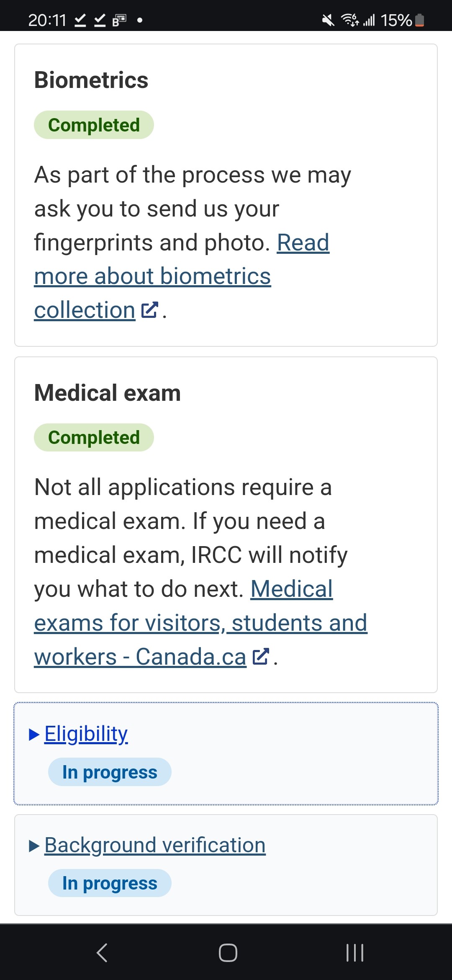Tap the Completed badge under Biometrics
Screen dimensions: 452x980
(94, 125)
